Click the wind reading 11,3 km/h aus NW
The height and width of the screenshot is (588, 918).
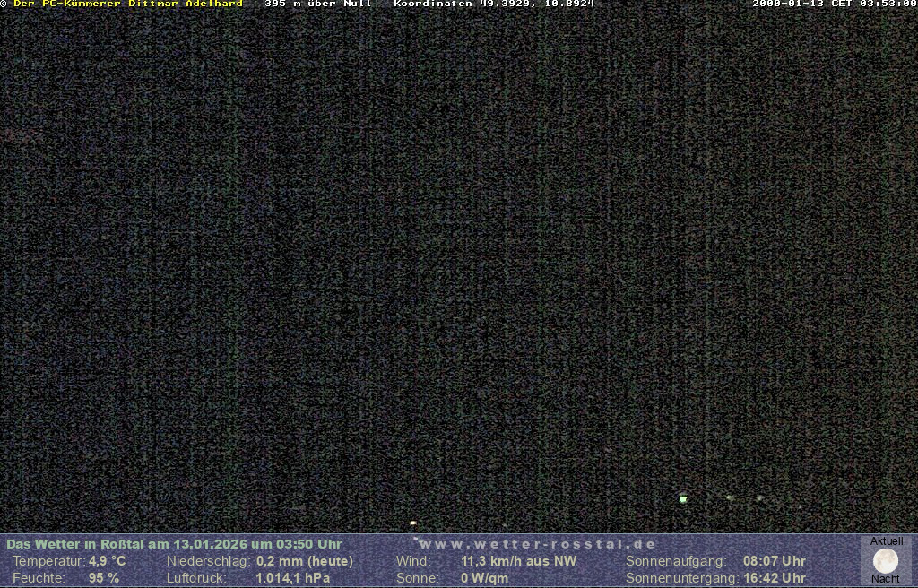(x=518, y=561)
